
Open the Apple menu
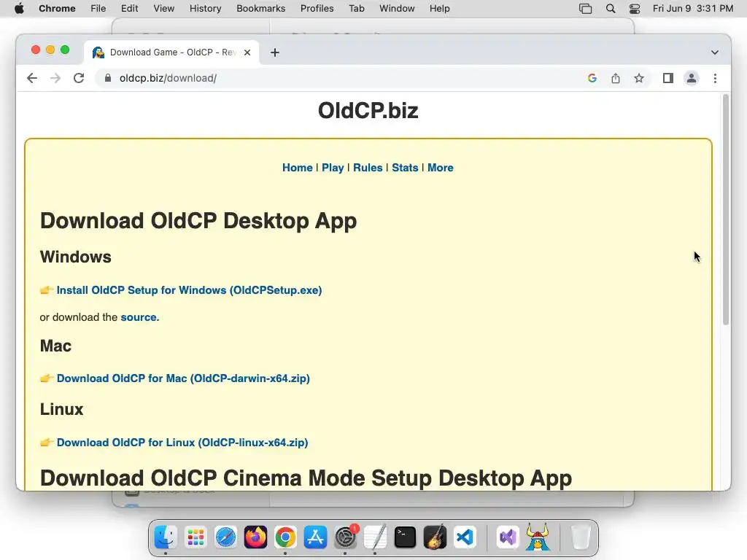19,9
